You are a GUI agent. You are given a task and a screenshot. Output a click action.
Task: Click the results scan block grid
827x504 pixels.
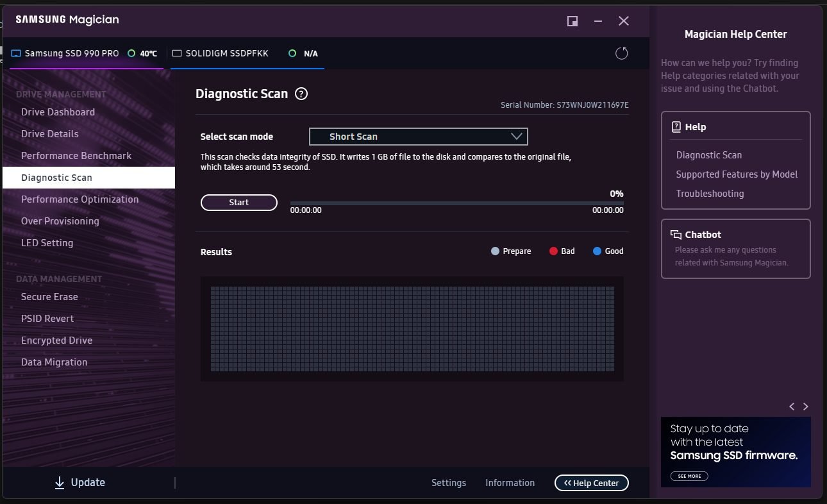click(412, 328)
